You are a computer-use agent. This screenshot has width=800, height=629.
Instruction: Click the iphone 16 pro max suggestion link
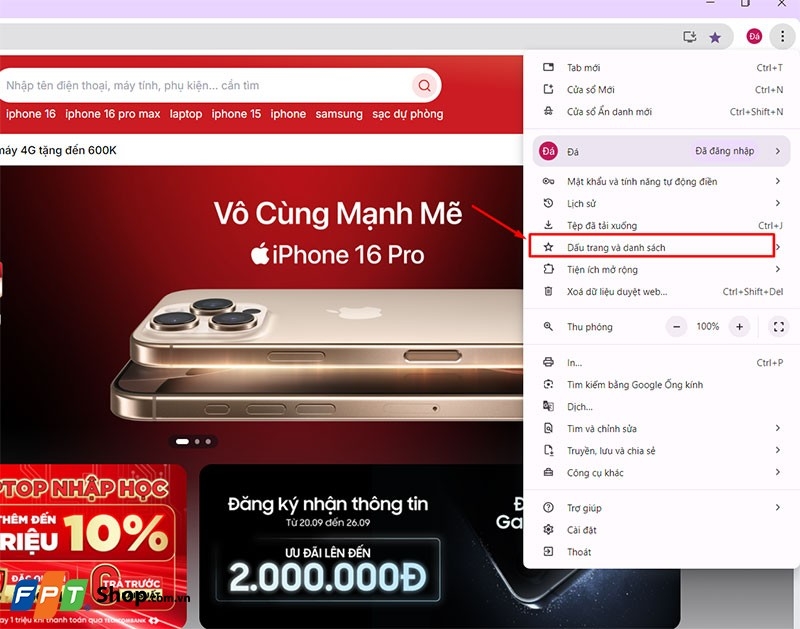click(x=113, y=114)
